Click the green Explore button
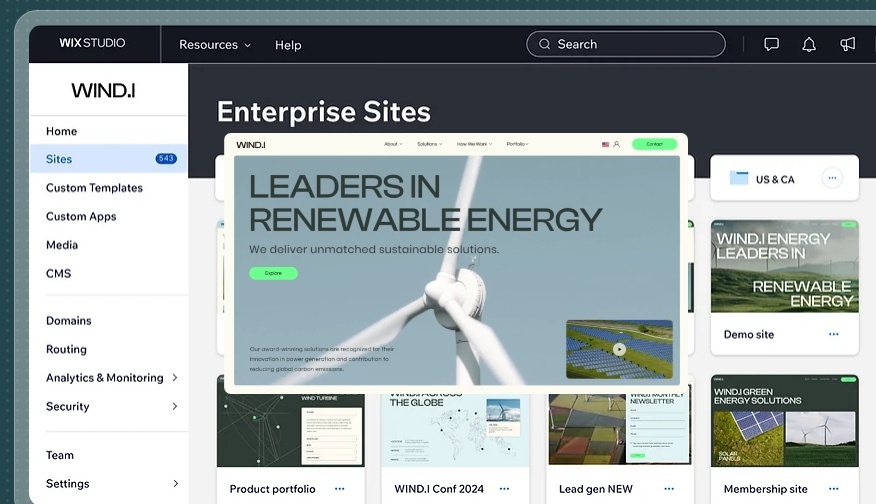Viewport: 876px width, 504px height. coord(273,273)
